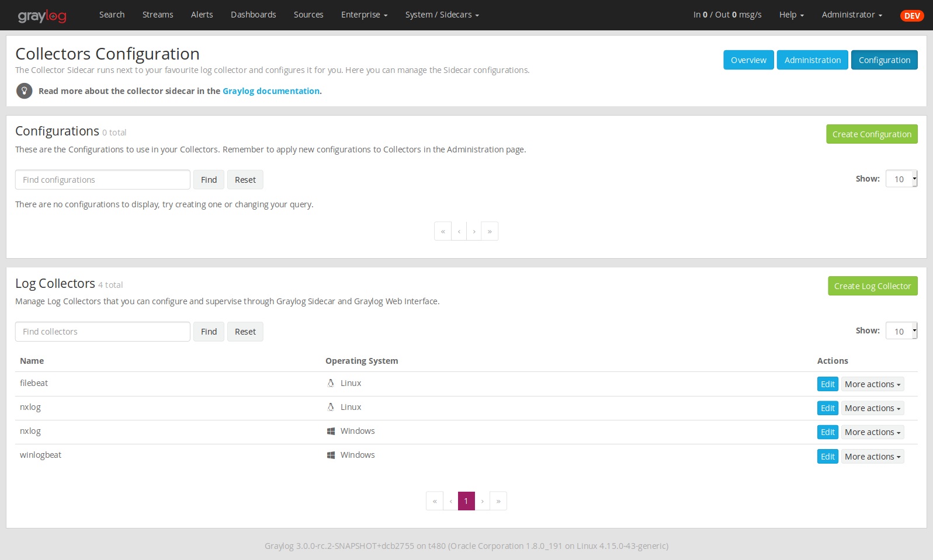933x560 pixels.
Task: Open More actions for the filebeat collector
Action: [872, 384]
